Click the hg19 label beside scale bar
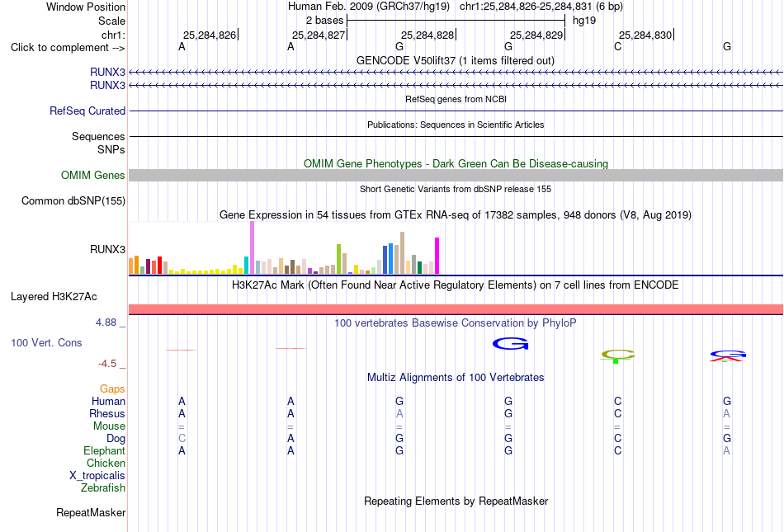The height and width of the screenshot is (532, 784). tap(584, 21)
